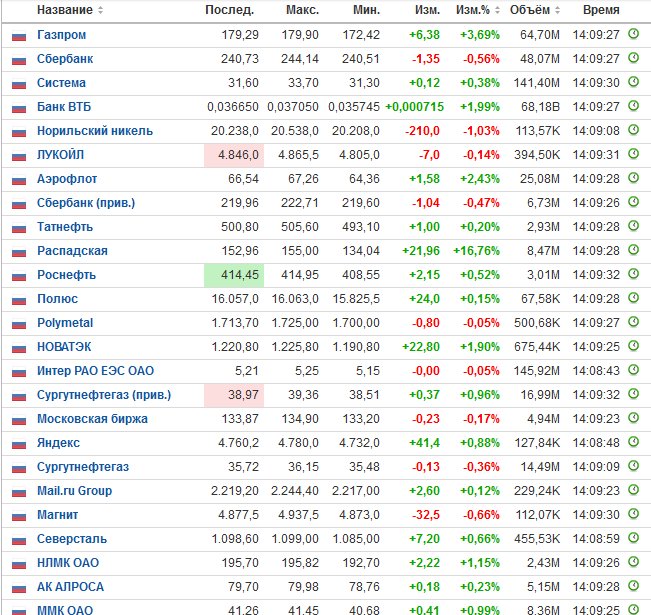Open the Банк ВТБ stock link
The height and width of the screenshot is (615, 651).
[64, 107]
